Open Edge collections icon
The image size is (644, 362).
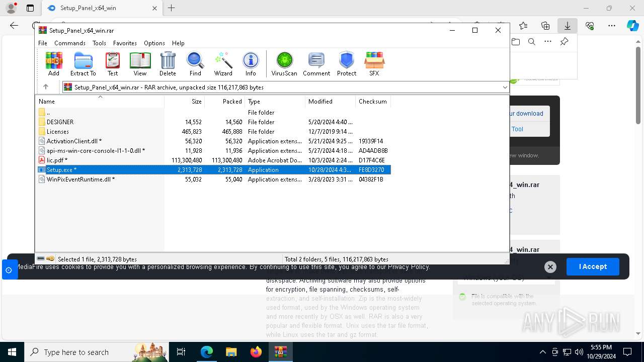pos(545,26)
